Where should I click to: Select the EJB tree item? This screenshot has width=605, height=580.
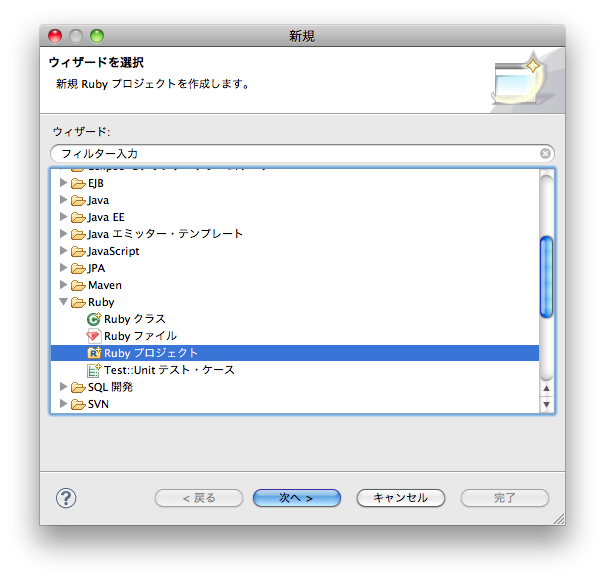pyautogui.click(x=96, y=183)
